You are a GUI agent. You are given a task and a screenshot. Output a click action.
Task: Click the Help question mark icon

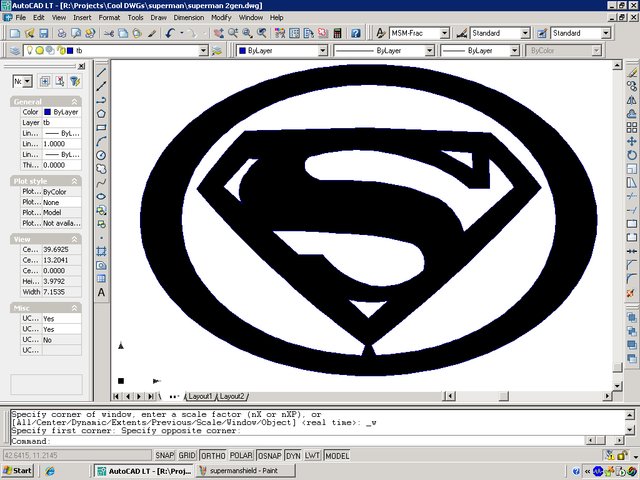356,33
